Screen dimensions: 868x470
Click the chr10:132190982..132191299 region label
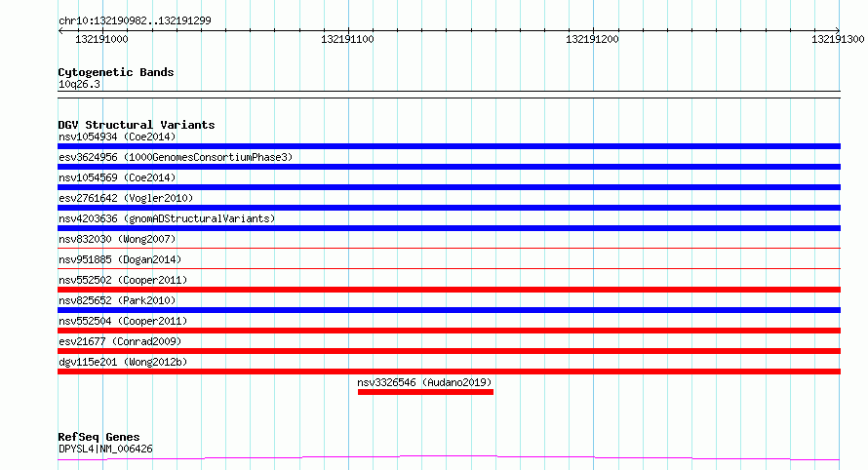click(x=135, y=21)
